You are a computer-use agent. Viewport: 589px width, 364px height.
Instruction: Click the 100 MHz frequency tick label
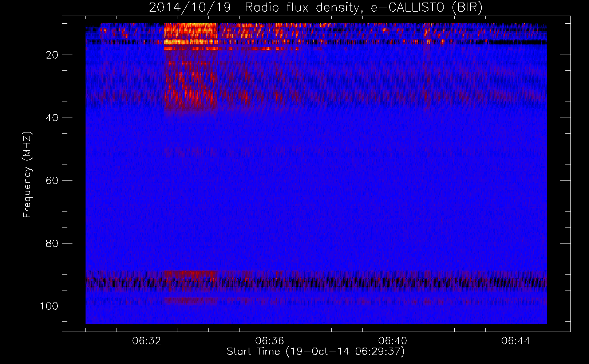[49, 306]
